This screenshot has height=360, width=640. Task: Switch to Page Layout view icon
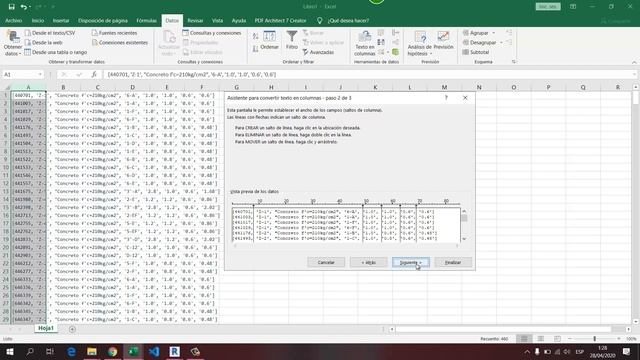tap(540, 339)
